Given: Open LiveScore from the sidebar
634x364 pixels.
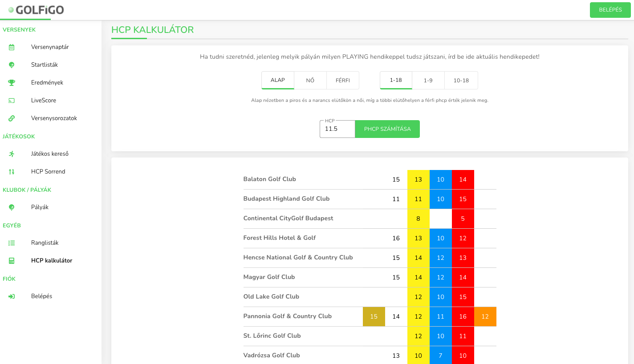Looking at the screenshot, I should click(44, 101).
